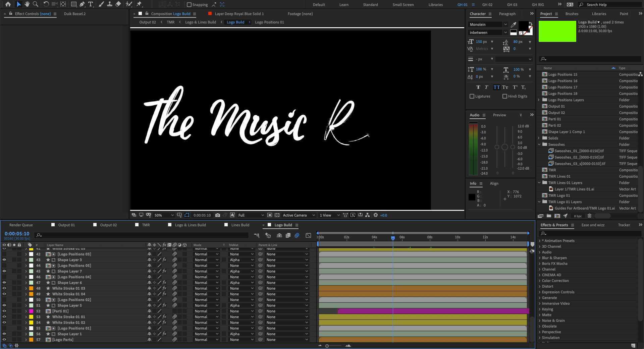
Task: Select the Puppet Pin tool
Action: (139, 4)
